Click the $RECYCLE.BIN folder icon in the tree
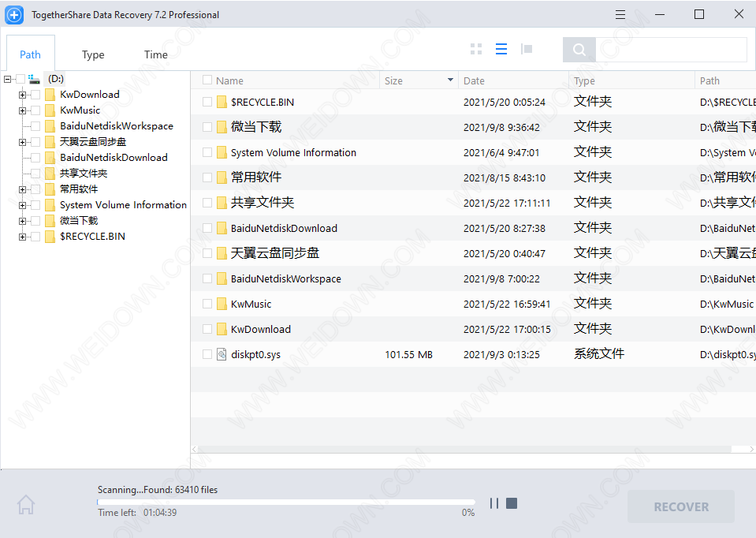756x538 pixels. pyautogui.click(x=50, y=237)
